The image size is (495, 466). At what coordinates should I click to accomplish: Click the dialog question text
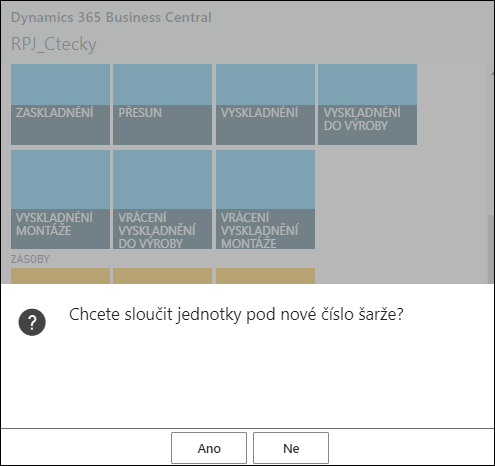tap(236, 314)
